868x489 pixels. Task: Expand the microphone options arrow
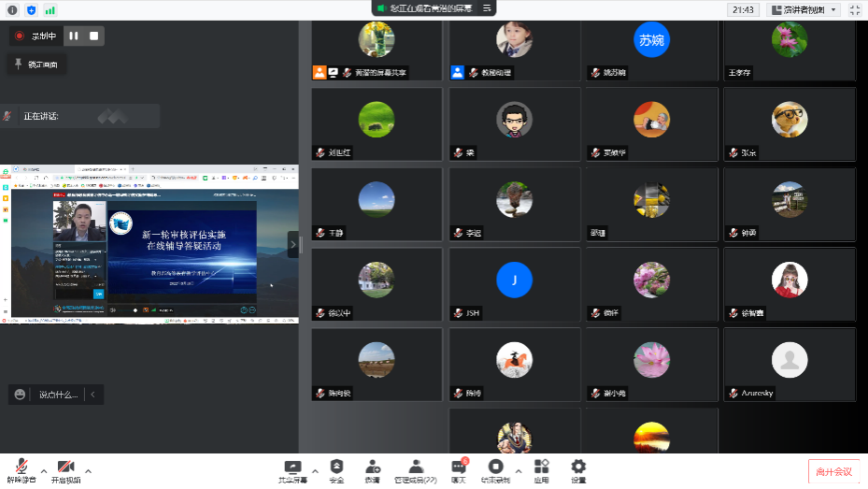[x=43, y=470]
